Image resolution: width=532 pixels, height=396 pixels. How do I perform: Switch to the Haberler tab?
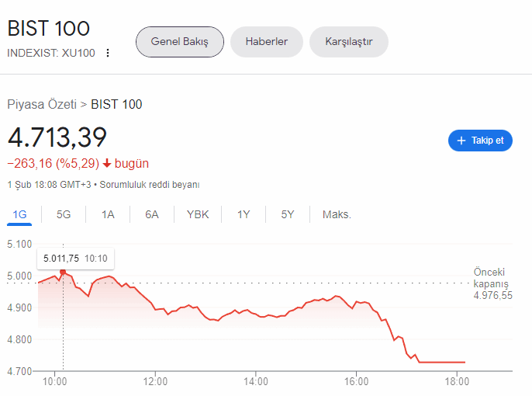266,42
